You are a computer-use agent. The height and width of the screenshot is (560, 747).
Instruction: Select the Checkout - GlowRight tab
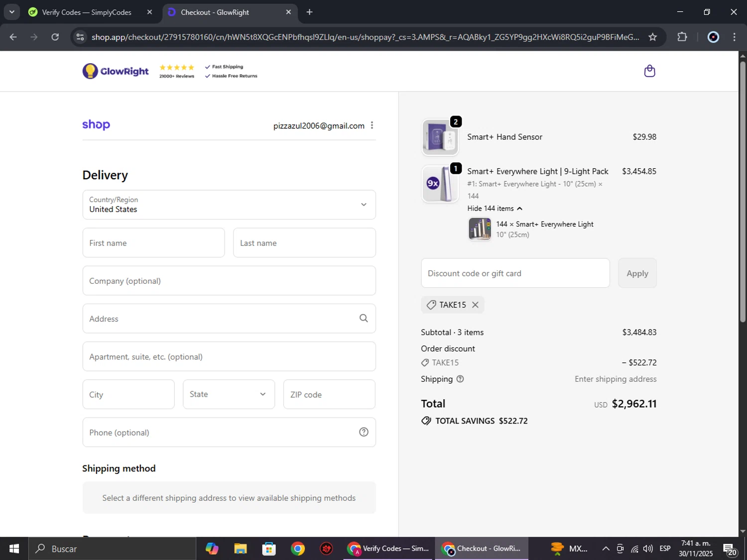click(230, 12)
